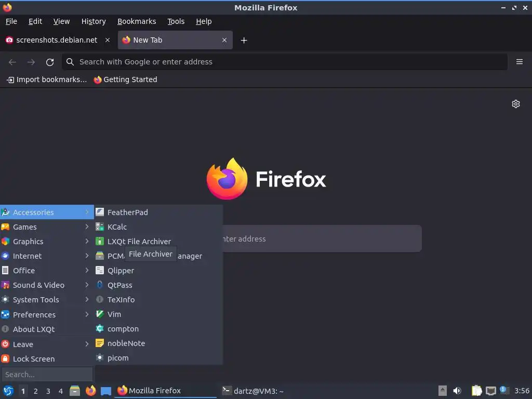Expand the Internet submenu
532x399 pixels.
pyautogui.click(x=47, y=256)
